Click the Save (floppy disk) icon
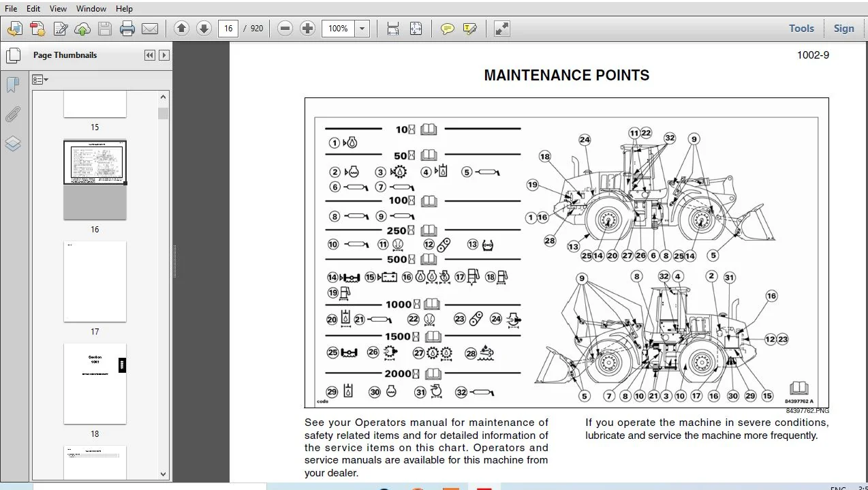Image resolution: width=868 pixels, height=490 pixels. (104, 29)
